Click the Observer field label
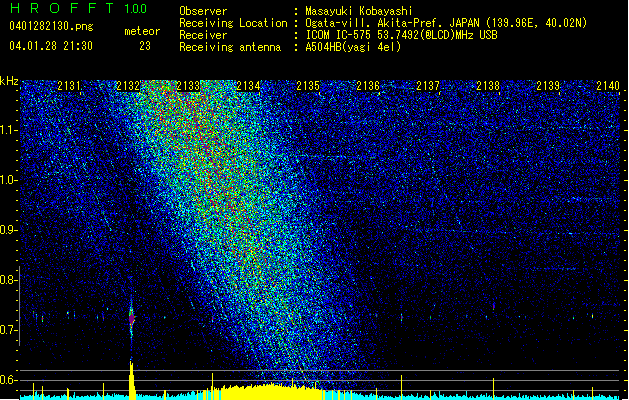The height and width of the screenshot is (400, 629). [x=203, y=11]
